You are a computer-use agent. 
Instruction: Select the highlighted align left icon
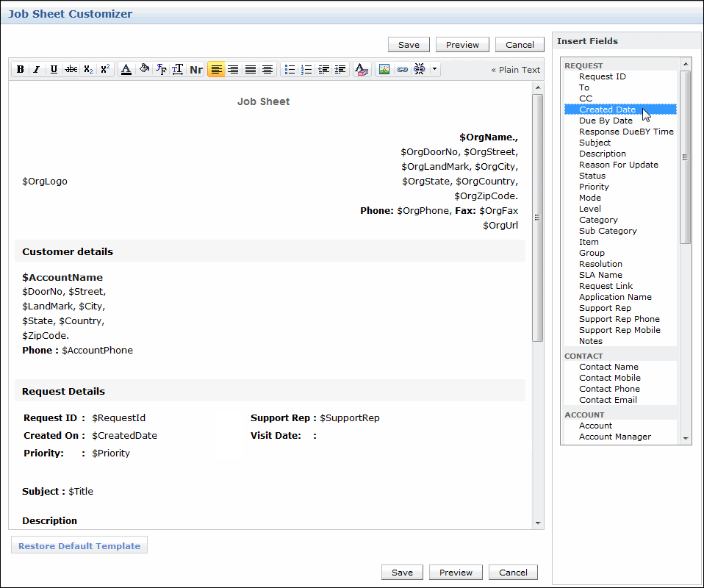click(x=216, y=69)
